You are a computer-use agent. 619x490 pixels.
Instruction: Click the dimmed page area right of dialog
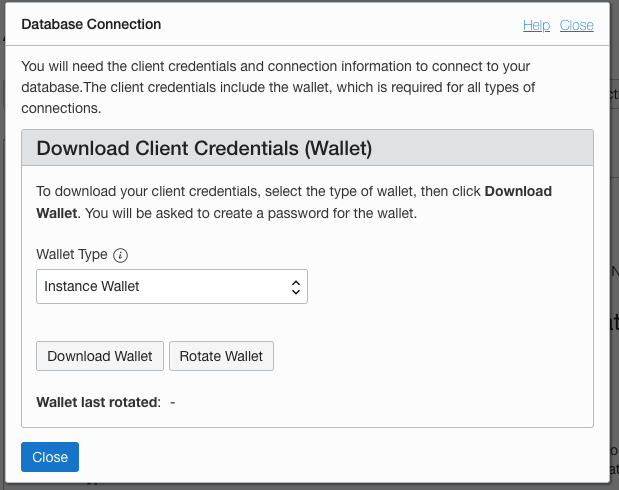(x=614, y=245)
